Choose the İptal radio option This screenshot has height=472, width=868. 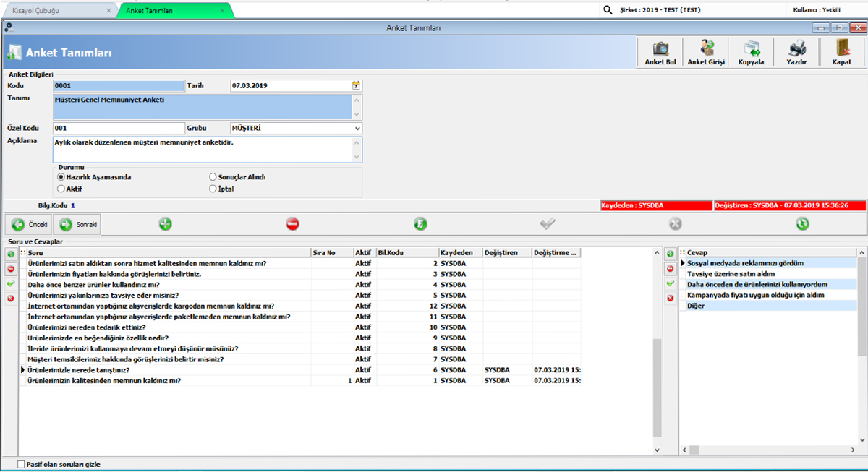[213, 189]
